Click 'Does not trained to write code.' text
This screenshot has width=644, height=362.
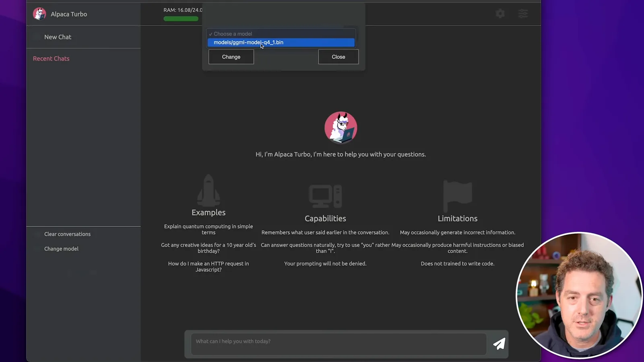pos(457,264)
